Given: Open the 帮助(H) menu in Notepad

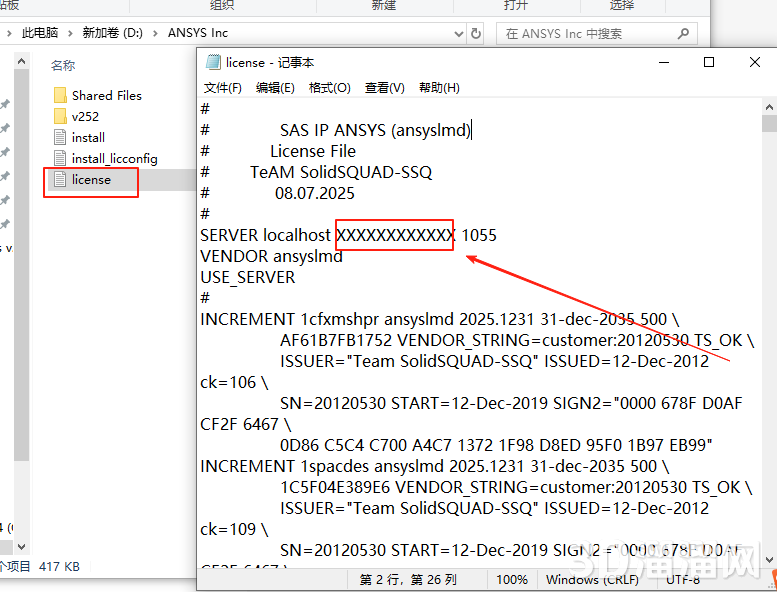Looking at the screenshot, I should pyautogui.click(x=439, y=88).
